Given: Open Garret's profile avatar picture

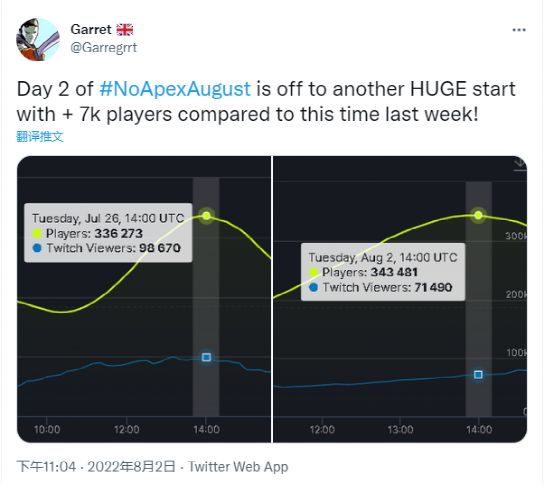Looking at the screenshot, I should tap(38, 40).
